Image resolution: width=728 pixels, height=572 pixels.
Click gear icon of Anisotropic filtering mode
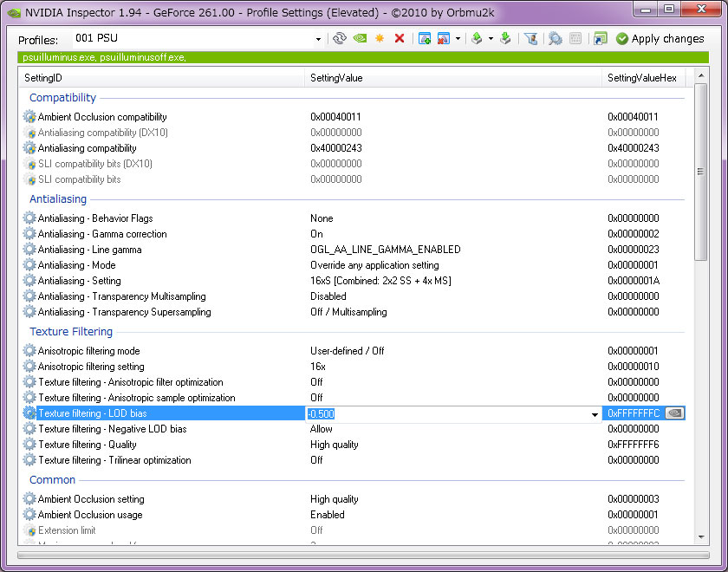[29, 350]
